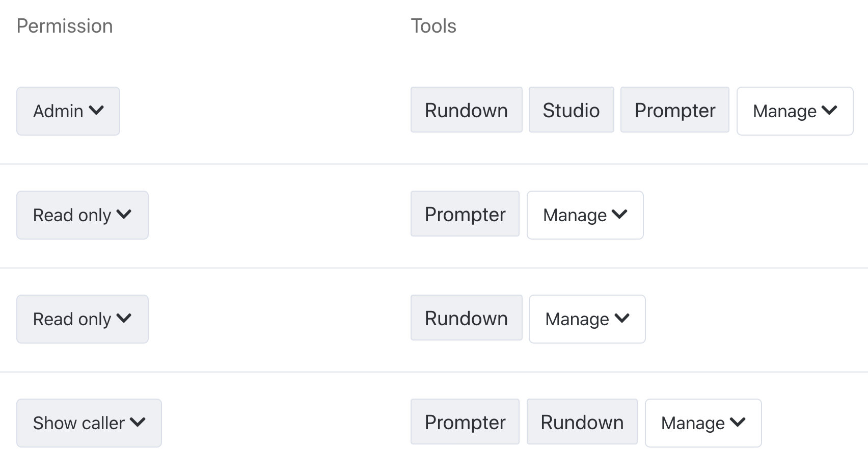Viewport: 868px width, 472px height.
Task: Click the Rundown tag in the third row
Action: (466, 318)
